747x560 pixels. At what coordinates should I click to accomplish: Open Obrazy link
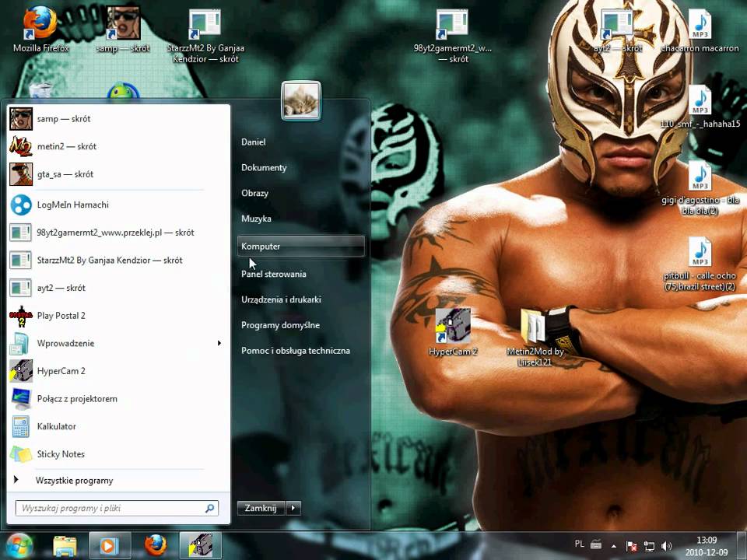tap(301, 194)
